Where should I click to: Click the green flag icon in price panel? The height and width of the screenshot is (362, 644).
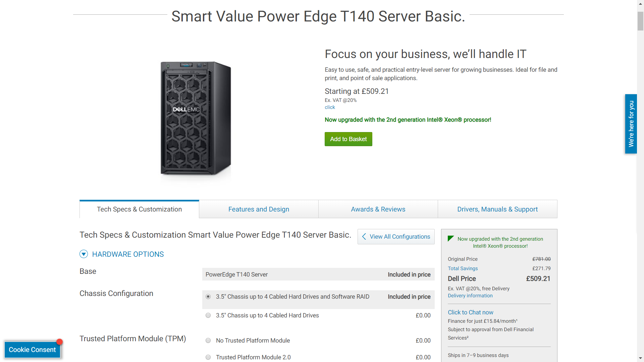pos(451,239)
